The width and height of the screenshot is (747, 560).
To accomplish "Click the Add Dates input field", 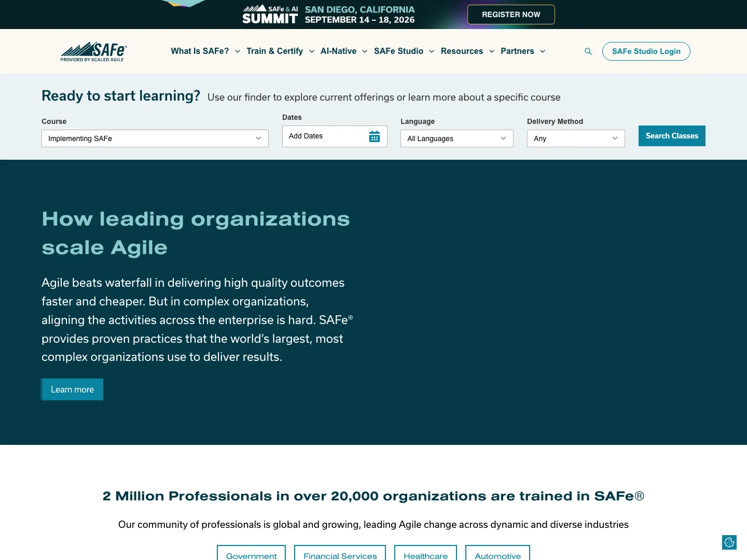I will (335, 136).
